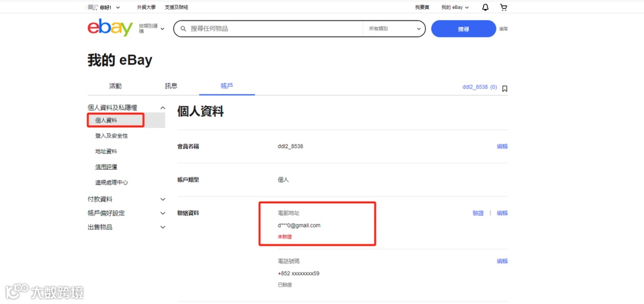This screenshot has height=304, width=644.
Task: Open the 外貿大學 top link
Action: point(146,7)
